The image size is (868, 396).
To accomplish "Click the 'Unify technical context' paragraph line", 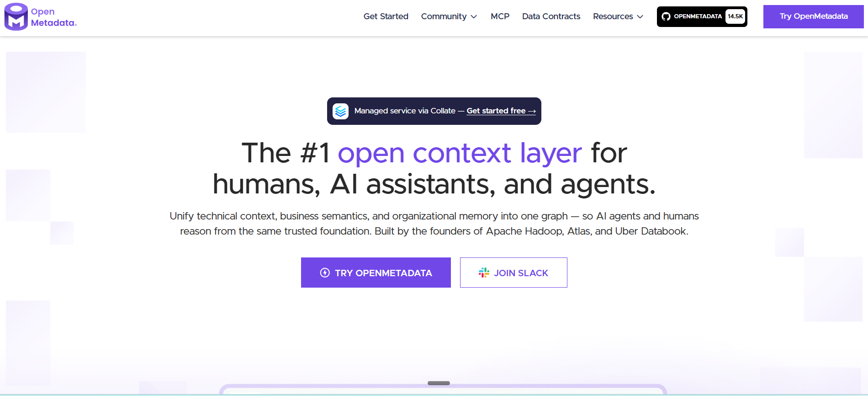I will point(434,216).
